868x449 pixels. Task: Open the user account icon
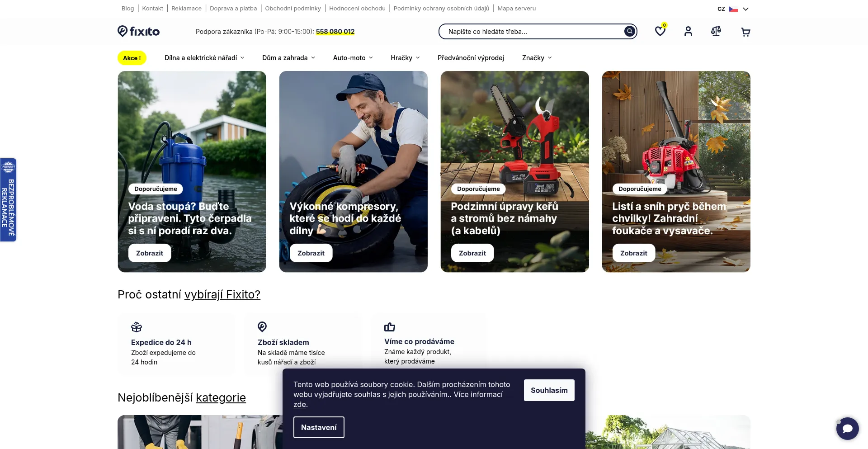click(688, 31)
